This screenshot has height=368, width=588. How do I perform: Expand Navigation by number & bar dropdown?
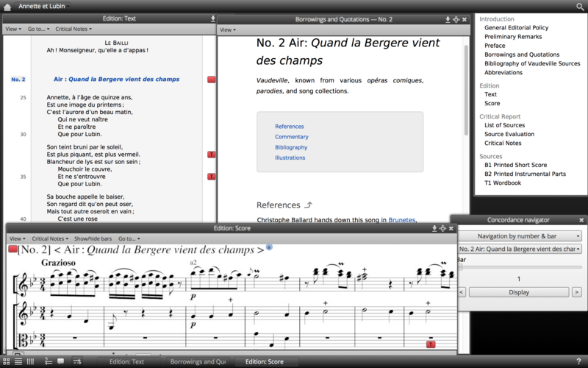click(x=519, y=236)
